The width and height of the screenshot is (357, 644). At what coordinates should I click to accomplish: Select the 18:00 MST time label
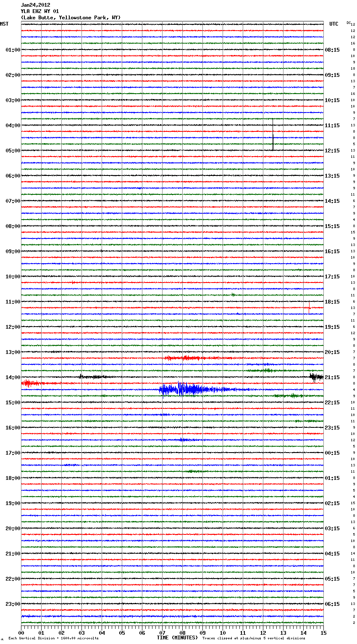tap(13, 478)
